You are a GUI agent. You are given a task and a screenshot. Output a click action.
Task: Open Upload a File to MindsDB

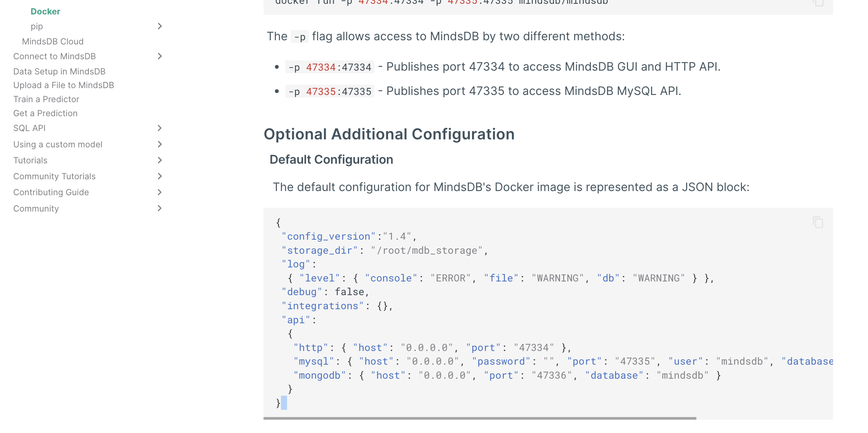[x=64, y=85]
